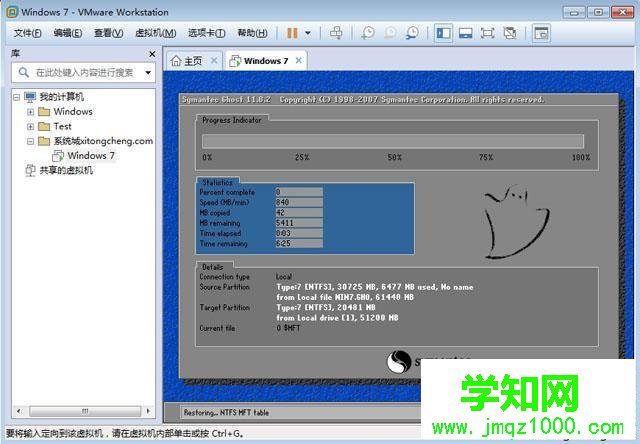Click the 'Percent complete' statistic label
Viewport: 640px width, 444px height.
(227, 192)
